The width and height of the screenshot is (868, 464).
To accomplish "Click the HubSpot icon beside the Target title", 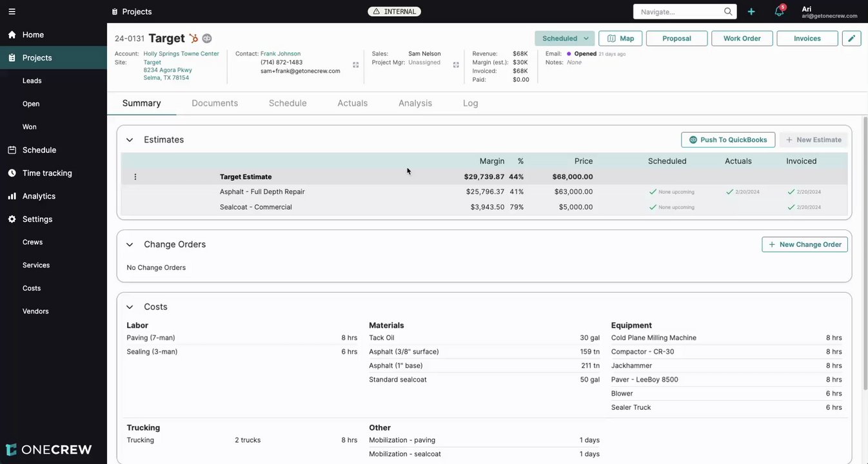I will click(193, 39).
